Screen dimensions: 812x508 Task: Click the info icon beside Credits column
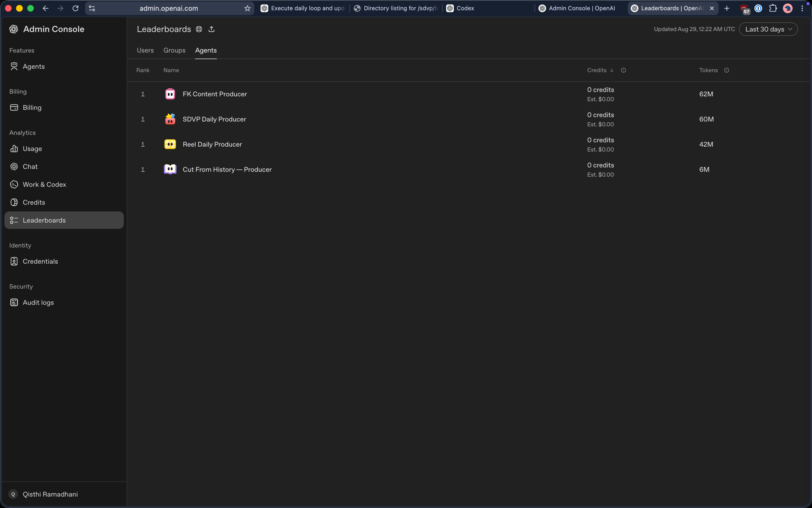click(623, 70)
